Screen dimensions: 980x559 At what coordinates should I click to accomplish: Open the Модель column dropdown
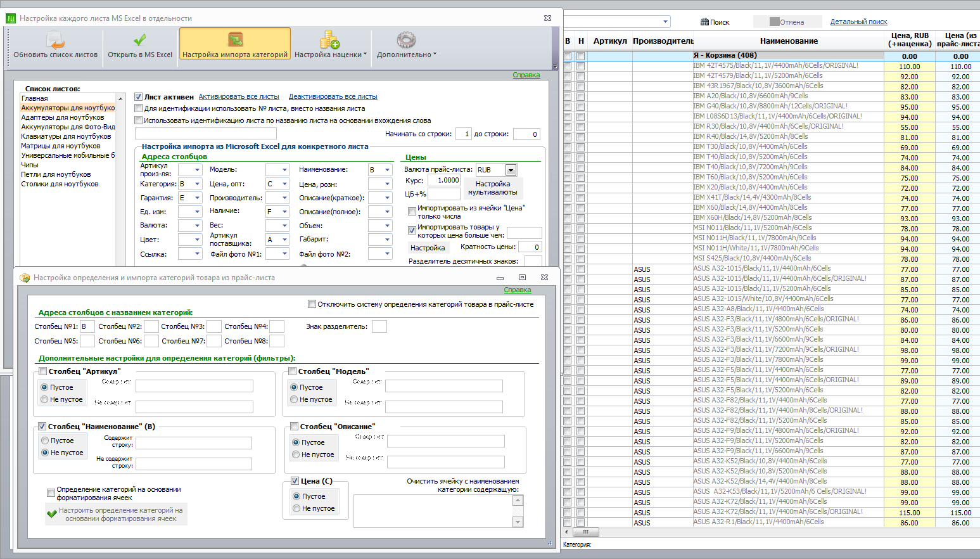(285, 170)
